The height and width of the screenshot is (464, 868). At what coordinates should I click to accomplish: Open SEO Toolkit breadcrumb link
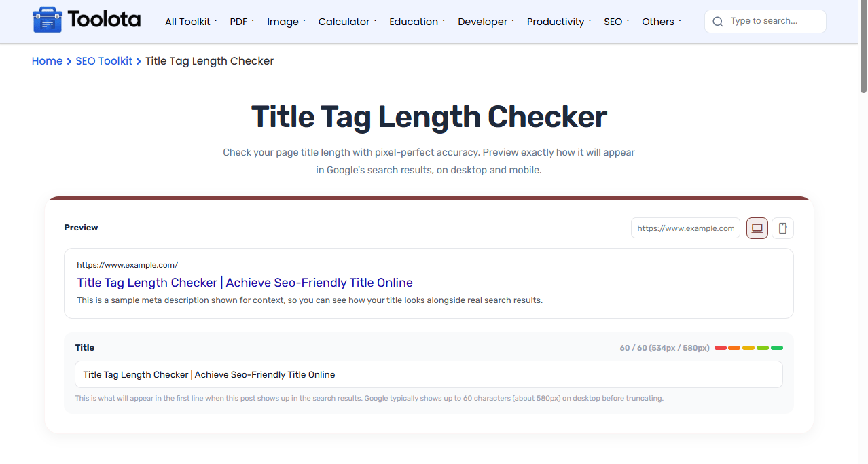[x=104, y=61]
